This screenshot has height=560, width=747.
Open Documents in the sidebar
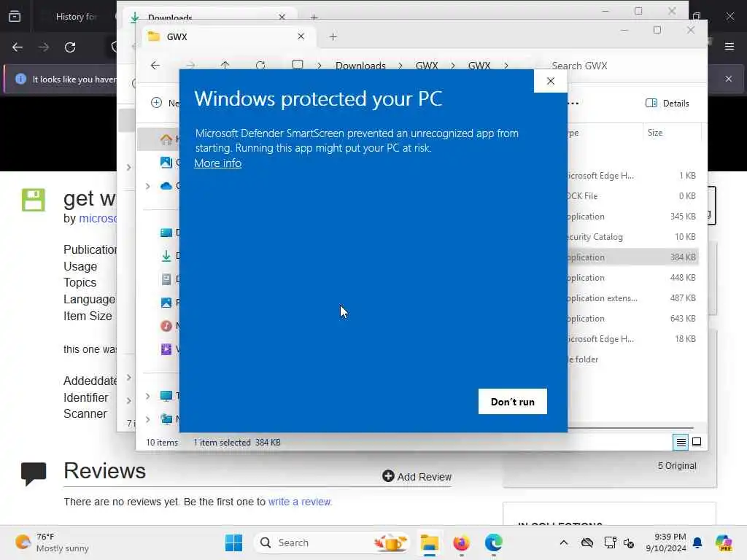point(166,279)
